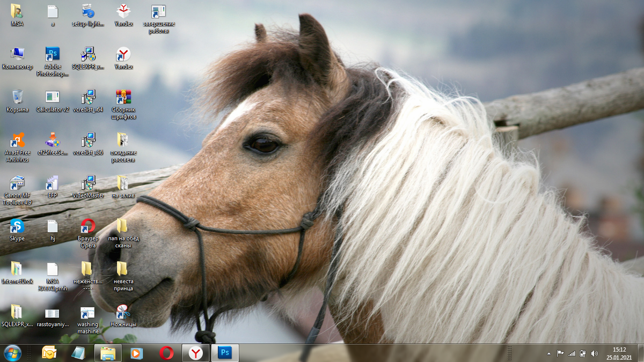The image size is (644, 362).
Task: Show hidden system tray icons
Action: tap(548, 353)
